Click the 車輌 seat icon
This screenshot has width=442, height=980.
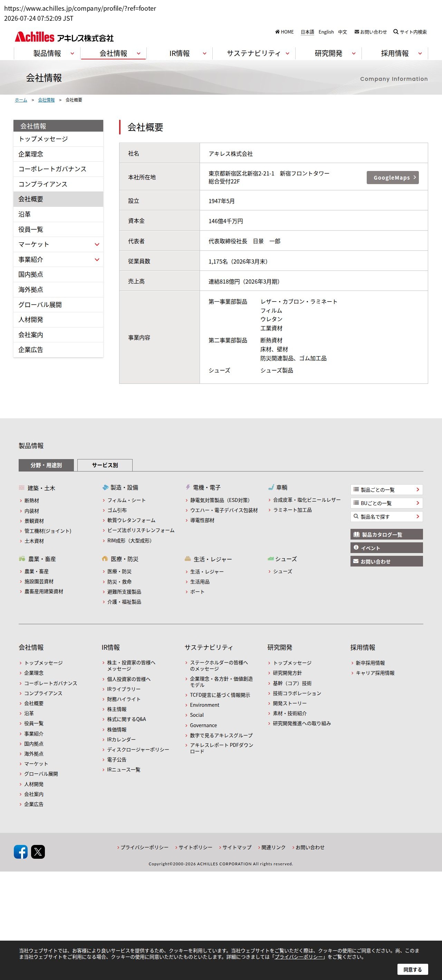click(271, 487)
